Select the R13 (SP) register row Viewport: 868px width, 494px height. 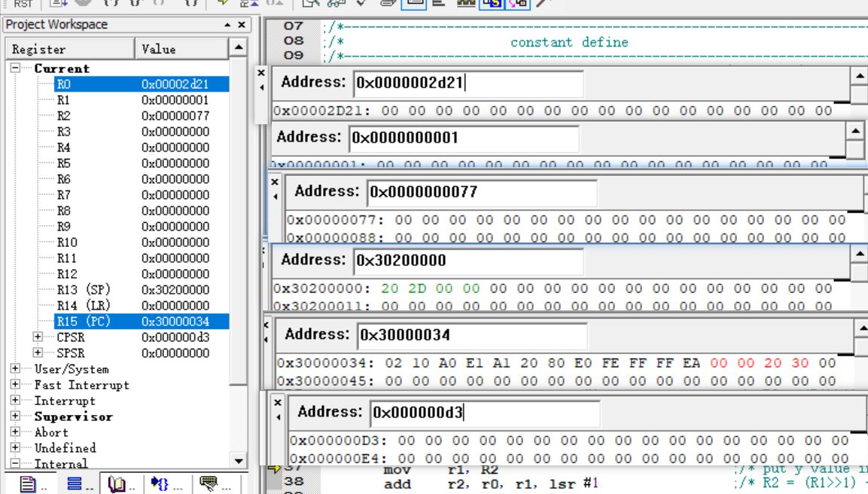click(142, 290)
